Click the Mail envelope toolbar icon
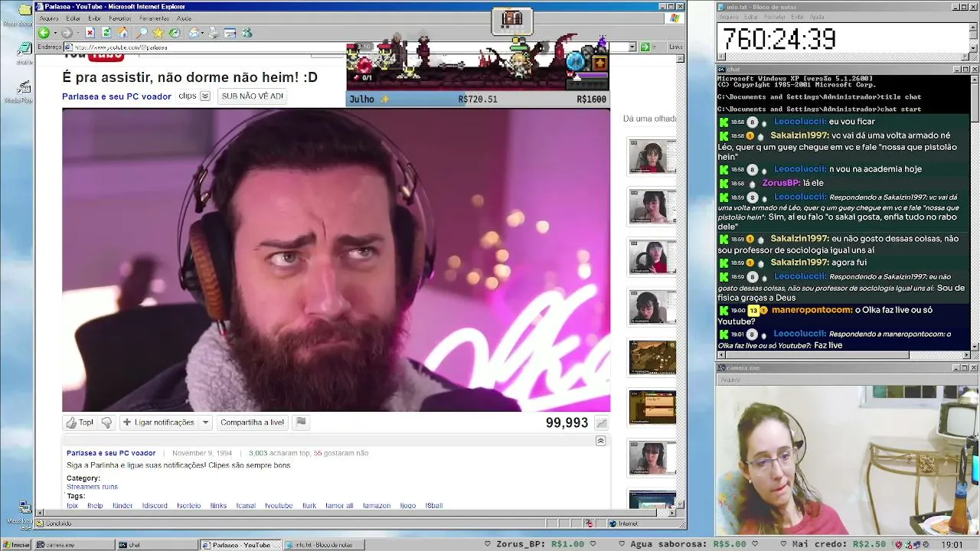Viewport: 980px width, 551px height. click(x=194, y=33)
